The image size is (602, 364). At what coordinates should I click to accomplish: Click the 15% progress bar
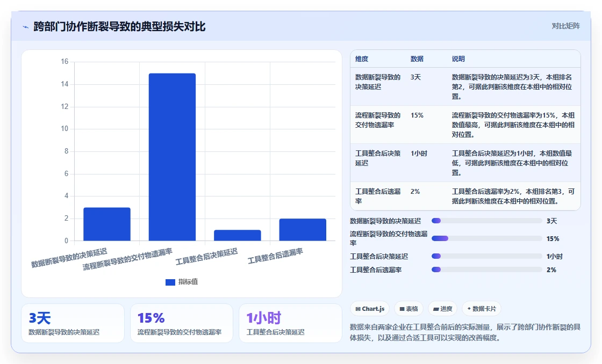pyautogui.click(x=486, y=238)
